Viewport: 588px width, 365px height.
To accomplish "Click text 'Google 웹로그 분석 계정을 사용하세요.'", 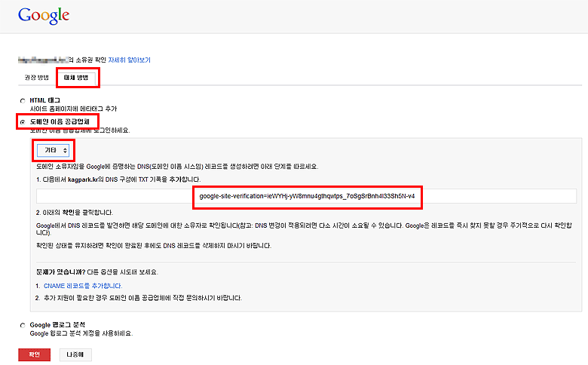I will [81, 333].
